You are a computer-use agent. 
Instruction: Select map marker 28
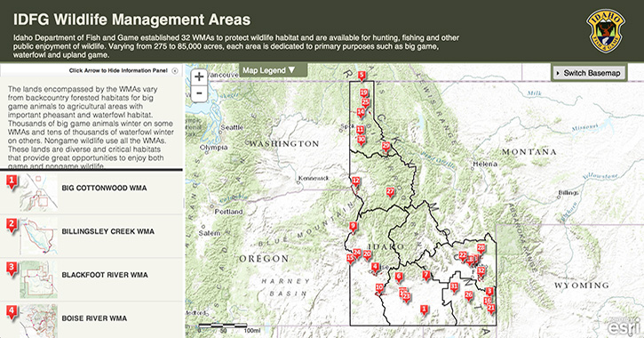(481, 249)
